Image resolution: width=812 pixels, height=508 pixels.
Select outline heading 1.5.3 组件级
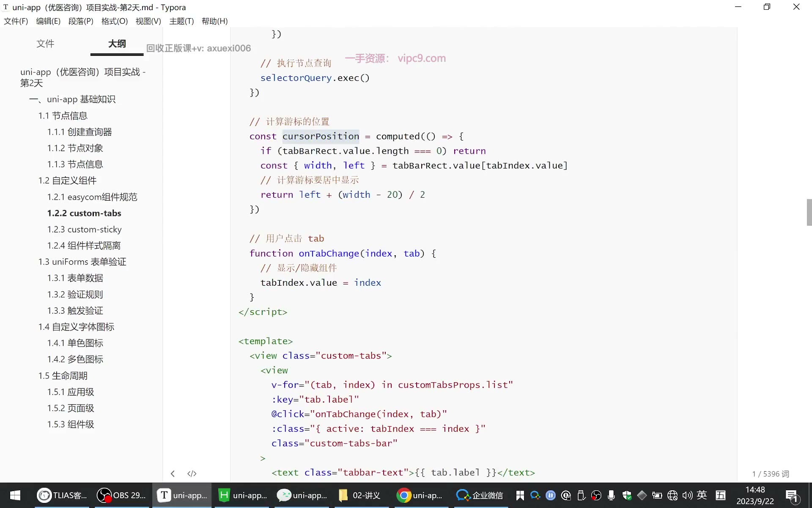point(71,425)
